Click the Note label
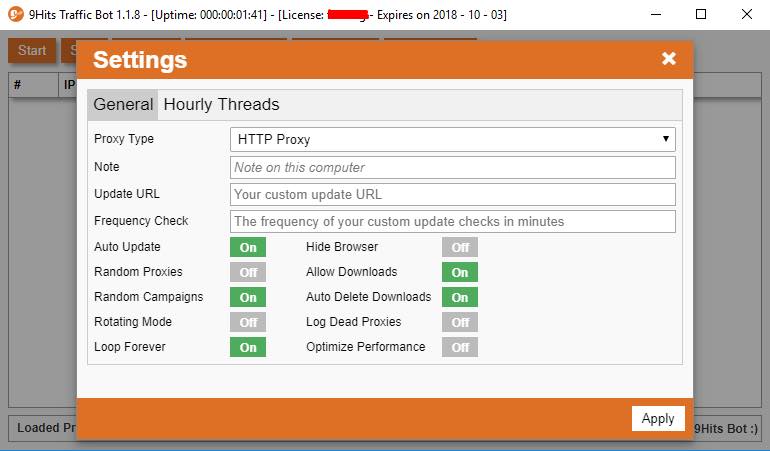770x451 pixels. (107, 167)
